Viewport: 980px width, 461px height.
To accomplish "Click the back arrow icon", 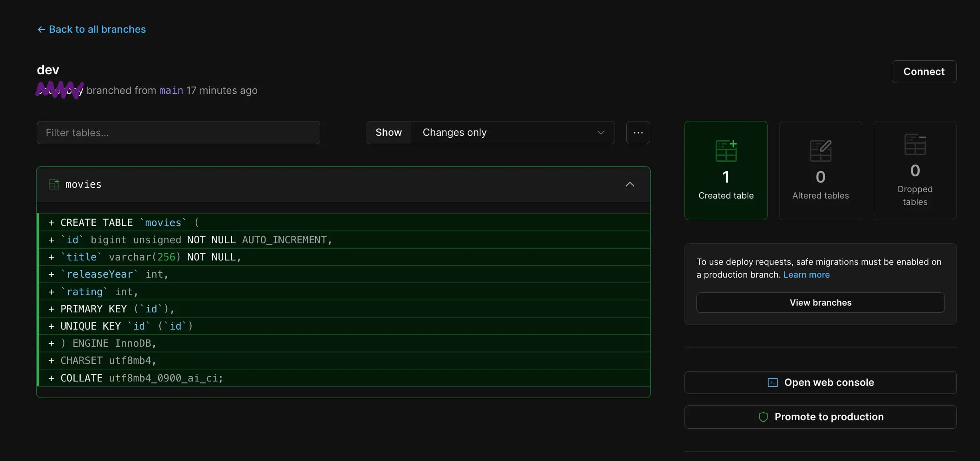I will (41, 30).
